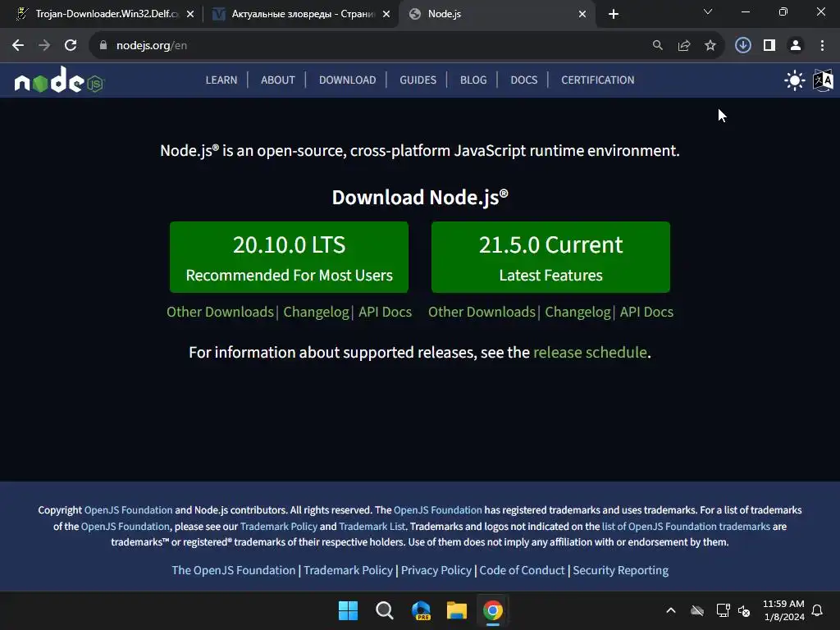Close the Актуальные зловреды tab
Image resolution: width=840 pixels, height=630 pixels.
coord(386,14)
